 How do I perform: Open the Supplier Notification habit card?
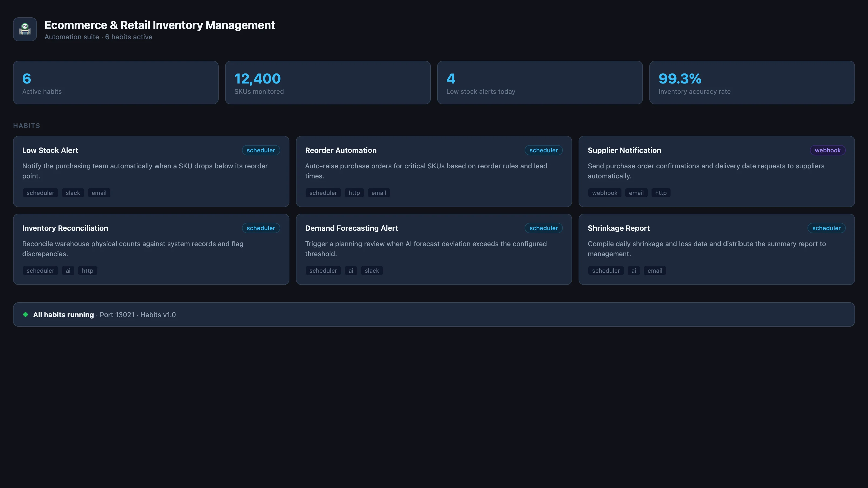click(716, 171)
